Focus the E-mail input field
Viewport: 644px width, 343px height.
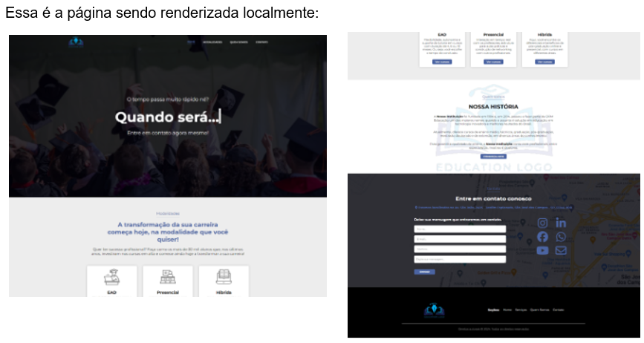pyautogui.click(x=460, y=239)
